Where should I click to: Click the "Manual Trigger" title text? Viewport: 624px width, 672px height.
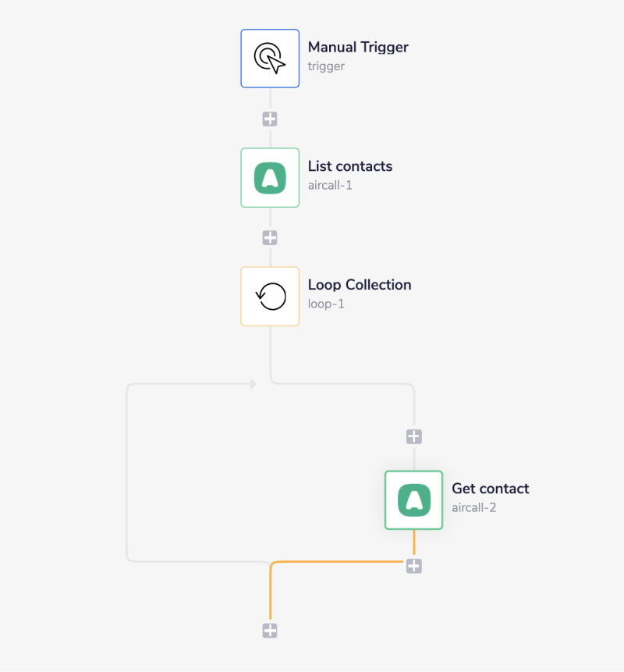[358, 48]
